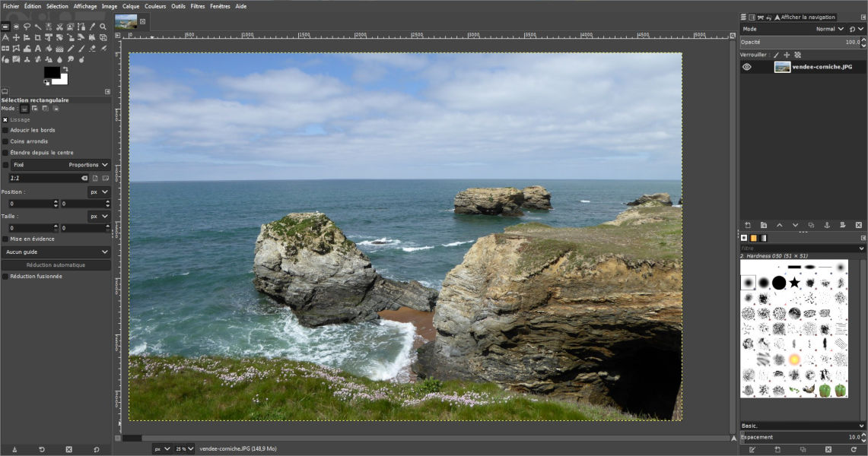Viewport: 868px width, 456px height.
Task: Create a new layer group
Action: point(764,225)
